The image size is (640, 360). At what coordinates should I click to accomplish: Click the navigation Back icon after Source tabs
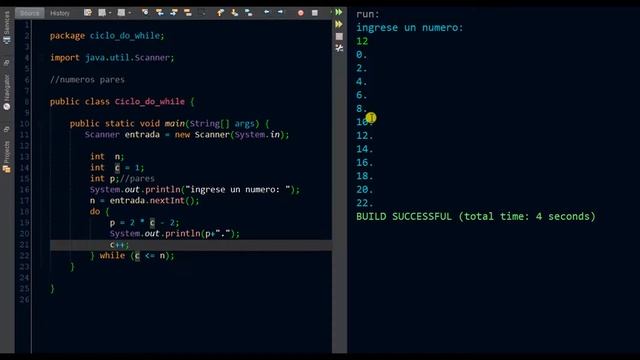(102, 13)
